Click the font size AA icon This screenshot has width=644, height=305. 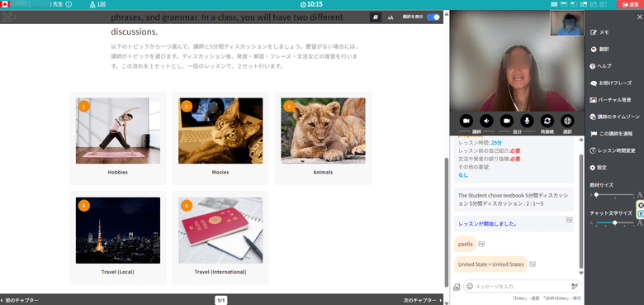click(x=391, y=17)
